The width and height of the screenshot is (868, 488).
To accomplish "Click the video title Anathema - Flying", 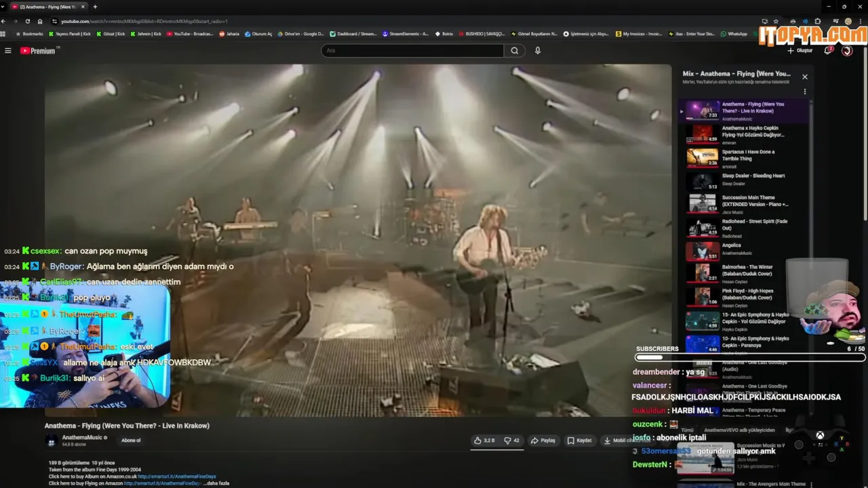I will (127, 426).
